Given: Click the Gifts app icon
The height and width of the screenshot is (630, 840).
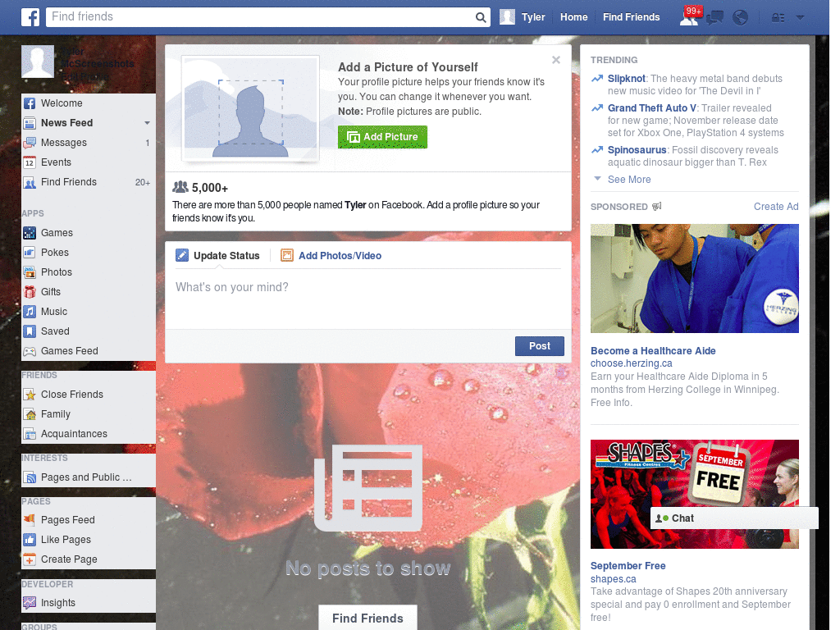Looking at the screenshot, I should [x=30, y=292].
